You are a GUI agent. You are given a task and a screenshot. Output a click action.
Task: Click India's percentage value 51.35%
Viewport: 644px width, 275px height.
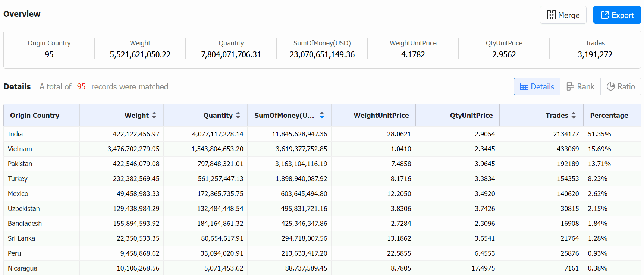point(599,134)
